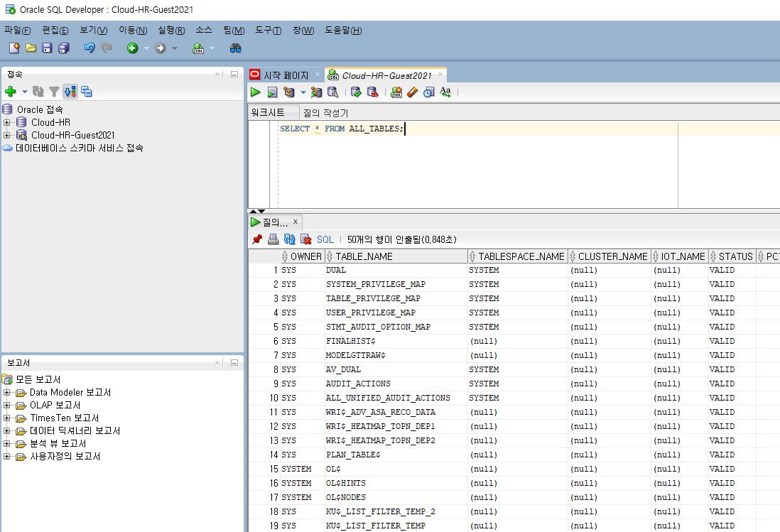Viewport: 780px width, 532px height.
Task: Click the binoculars Find DB Object icon
Action: [235, 48]
